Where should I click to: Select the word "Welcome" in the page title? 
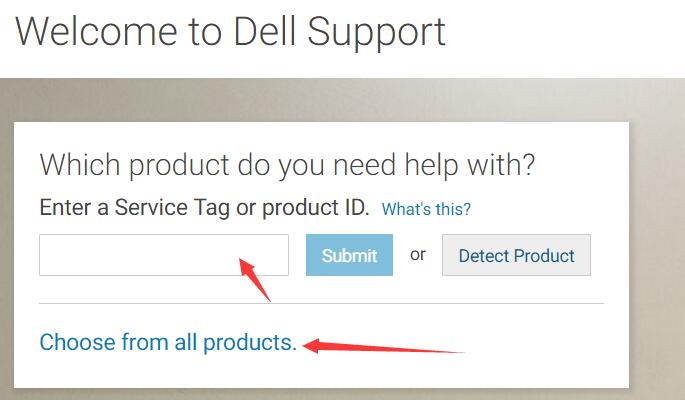(96, 32)
